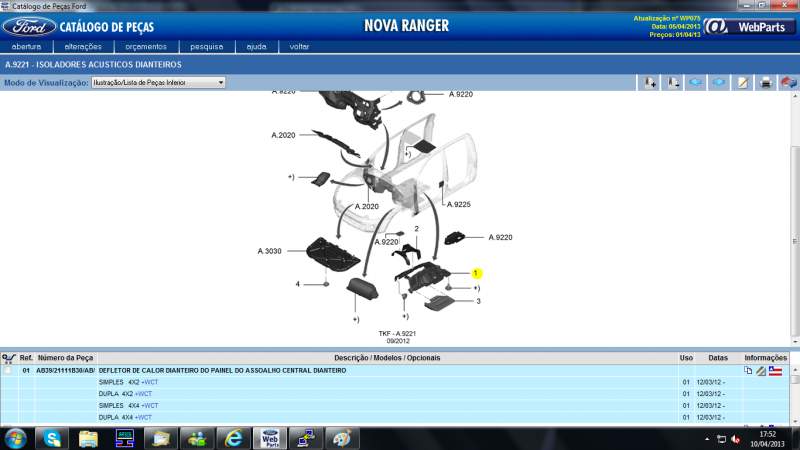Image resolution: width=800 pixels, height=450 pixels.
Task: Open Skype from the taskbar
Action: click(x=52, y=439)
